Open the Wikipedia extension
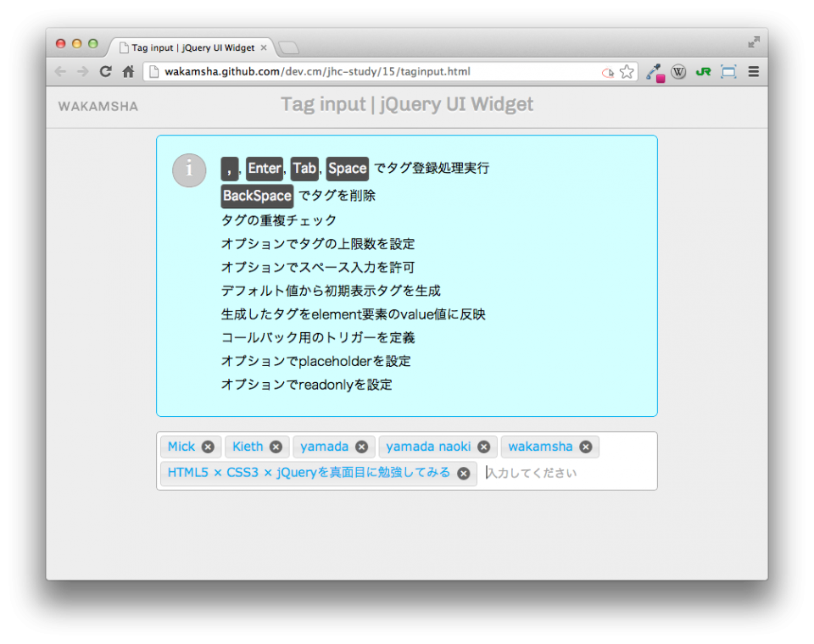Screen dimensions: 814x644 coord(678,72)
